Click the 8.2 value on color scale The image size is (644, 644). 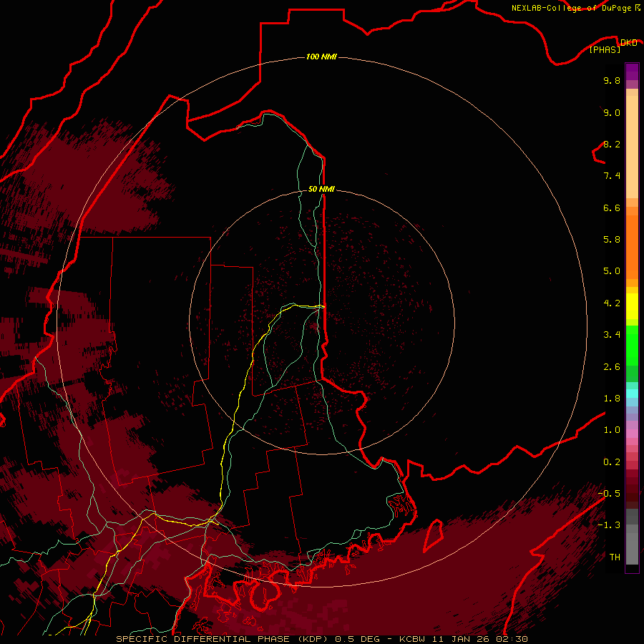click(612, 144)
